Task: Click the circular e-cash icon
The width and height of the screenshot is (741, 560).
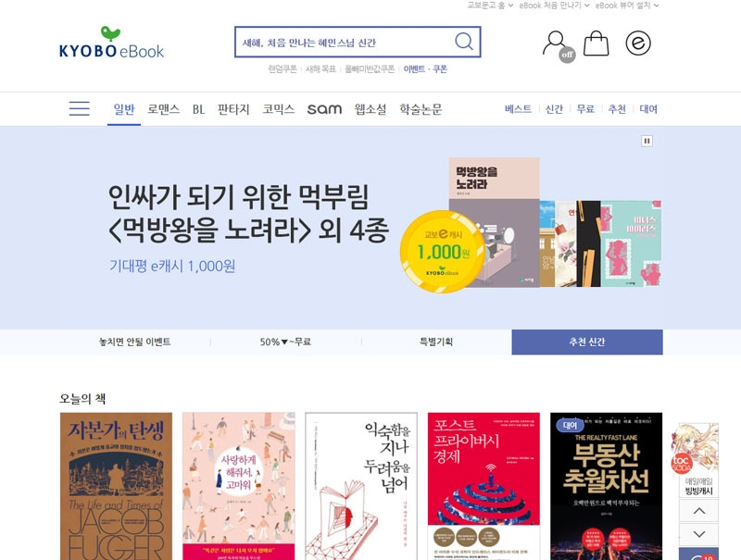Action: [638, 43]
